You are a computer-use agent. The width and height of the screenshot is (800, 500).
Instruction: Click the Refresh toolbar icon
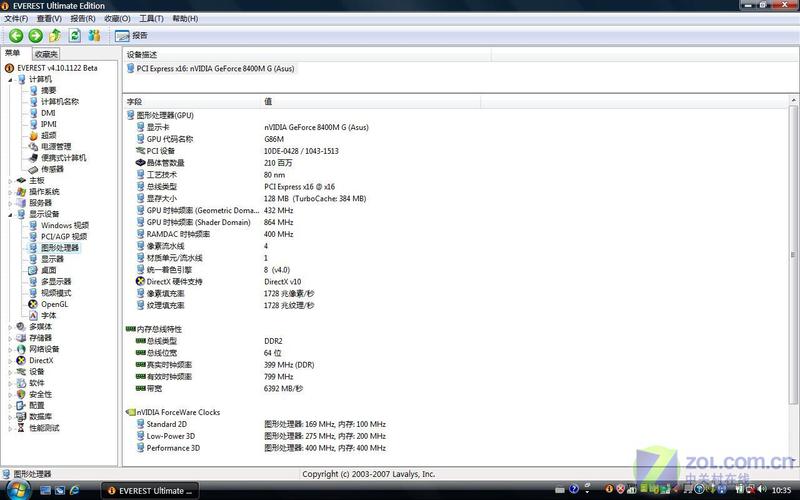(74, 35)
